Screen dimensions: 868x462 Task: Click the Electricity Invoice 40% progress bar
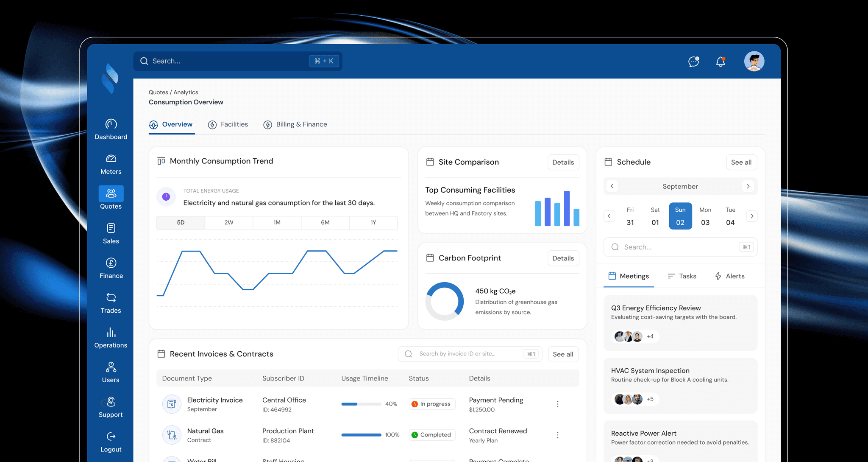[x=361, y=404]
